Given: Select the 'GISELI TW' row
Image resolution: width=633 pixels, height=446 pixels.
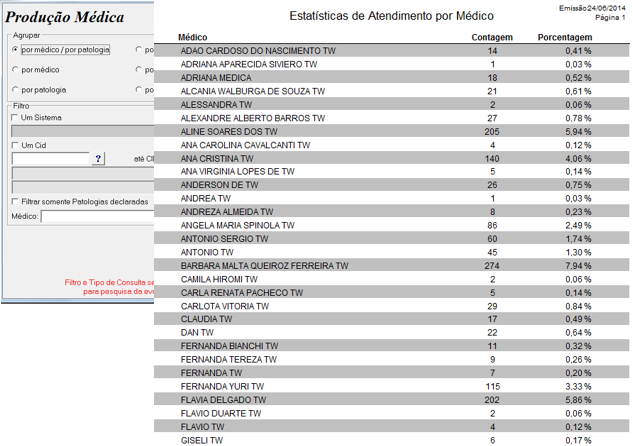Looking at the screenshot, I should [x=391, y=440].
